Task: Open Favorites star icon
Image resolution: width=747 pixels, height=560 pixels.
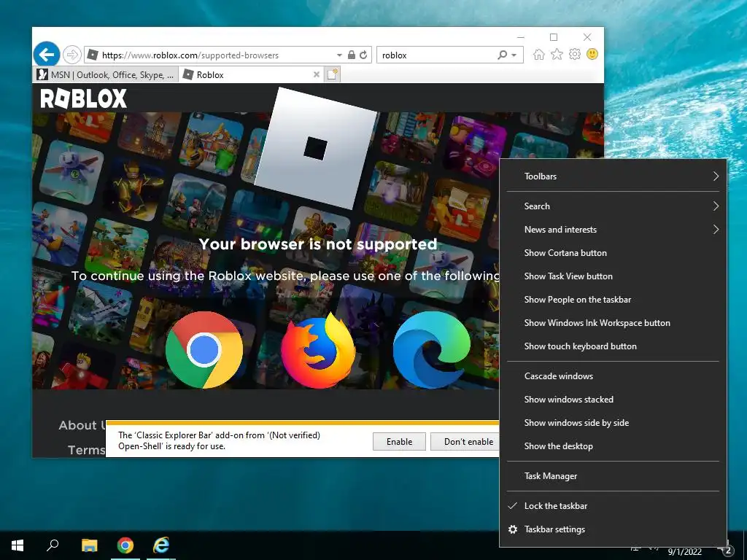Action: click(557, 54)
